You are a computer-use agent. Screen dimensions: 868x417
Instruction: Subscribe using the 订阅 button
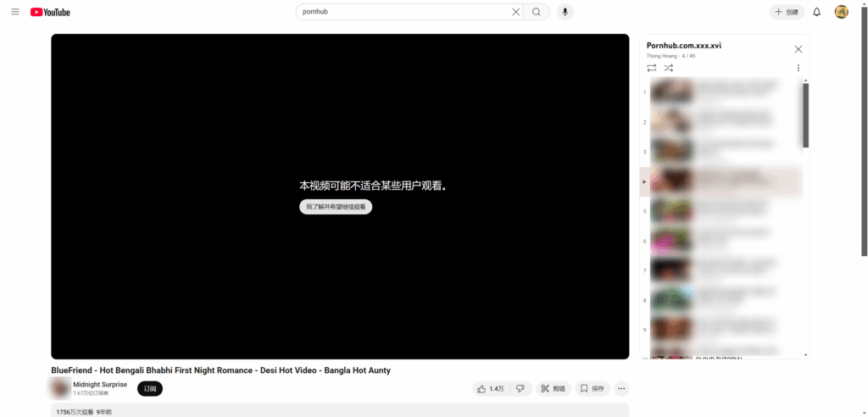(x=150, y=389)
